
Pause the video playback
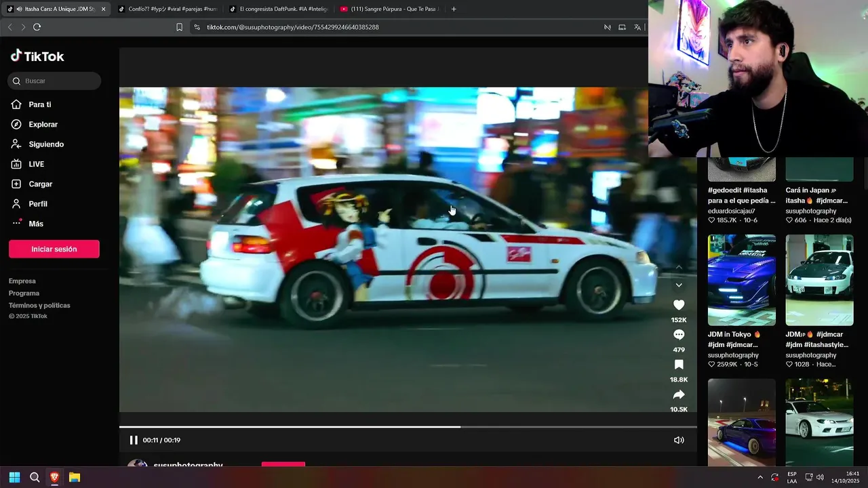[x=134, y=440]
